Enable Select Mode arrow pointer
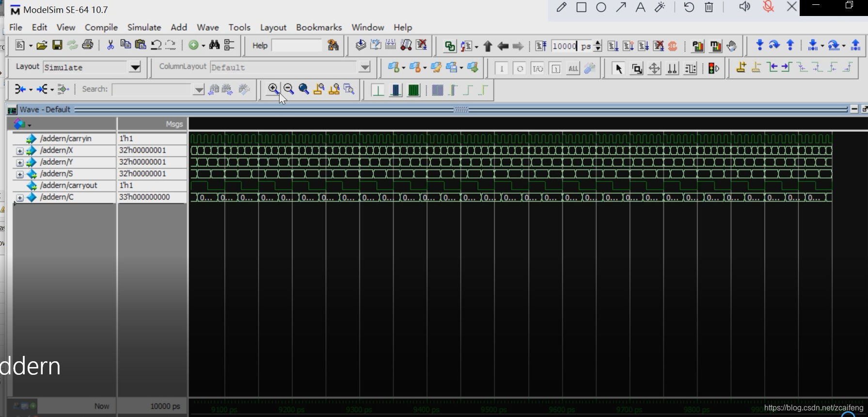This screenshot has width=868, height=417. pos(618,68)
